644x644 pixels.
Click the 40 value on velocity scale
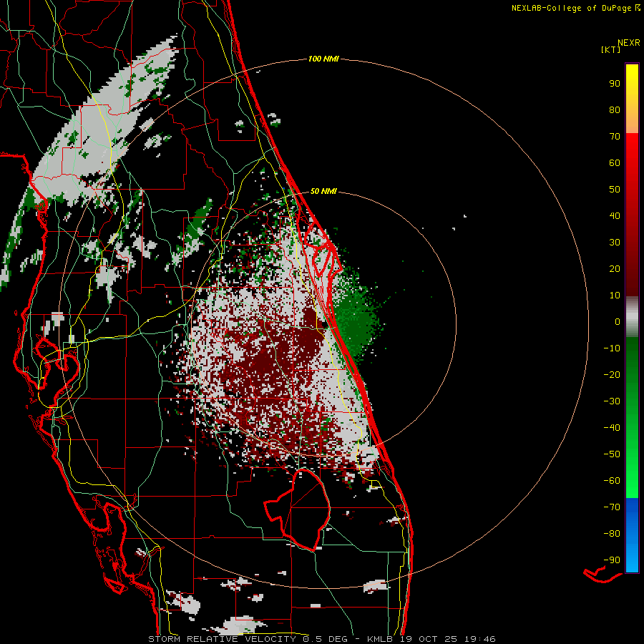point(615,215)
